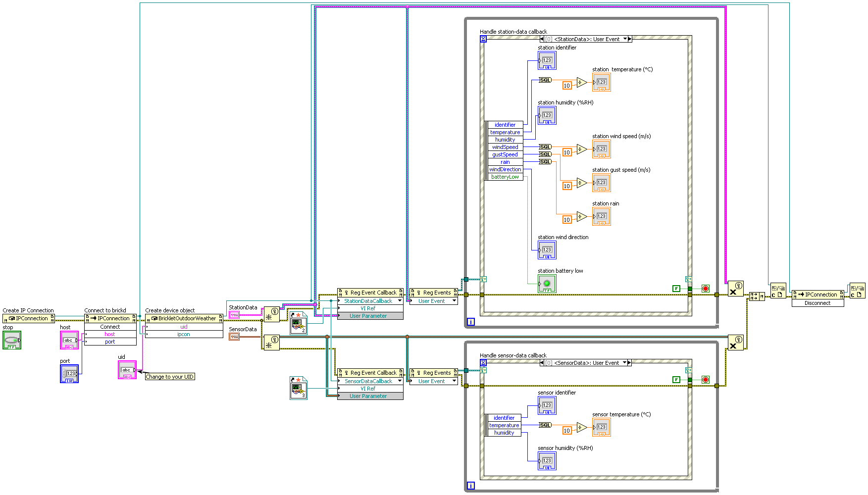Click the station wind direction indicator terminal
This screenshot has height=495, width=868.
coord(547,250)
